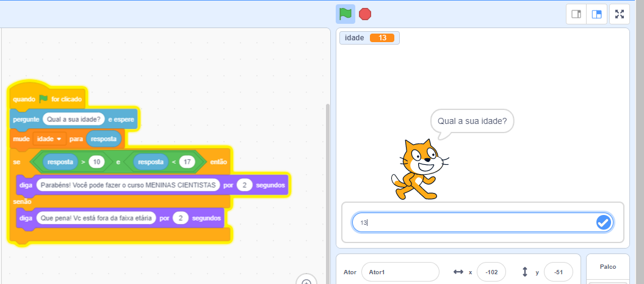644x284 pixels.
Task: Enter full screen stage mode
Action: 620,14
